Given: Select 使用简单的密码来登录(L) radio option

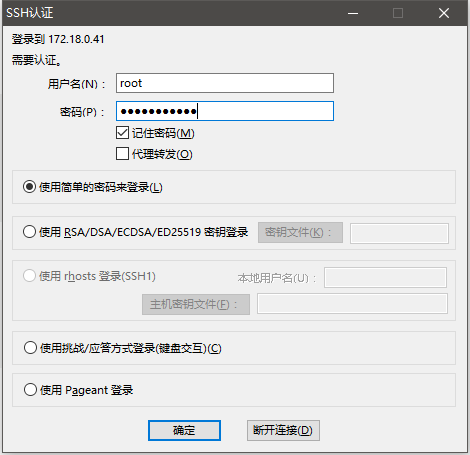Looking at the screenshot, I should [x=29, y=187].
